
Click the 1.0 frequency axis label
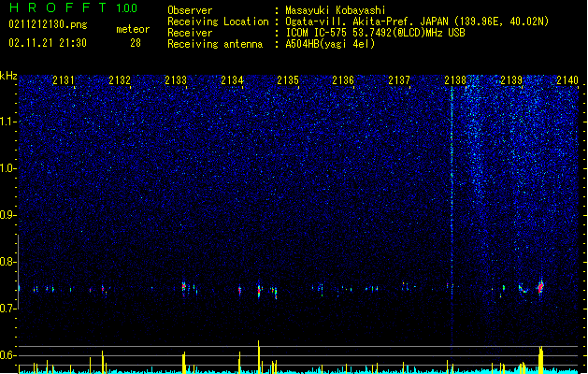(8, 168)
